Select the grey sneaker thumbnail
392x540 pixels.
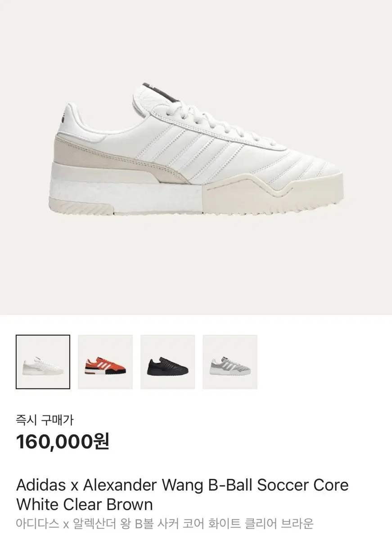pyautogui.click(x=230, y=362)
